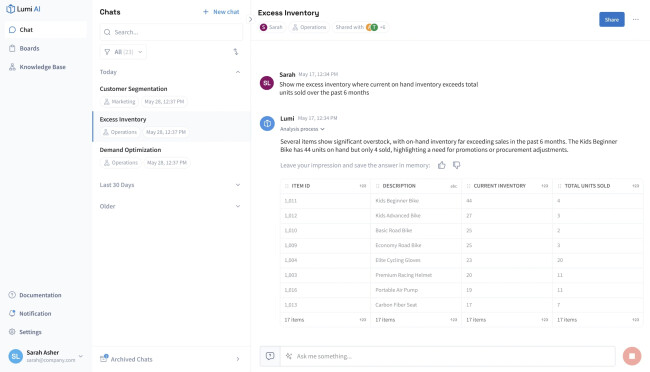Open the Customer Segmentation chat
650x372 pixels.
tap(171, 95)
